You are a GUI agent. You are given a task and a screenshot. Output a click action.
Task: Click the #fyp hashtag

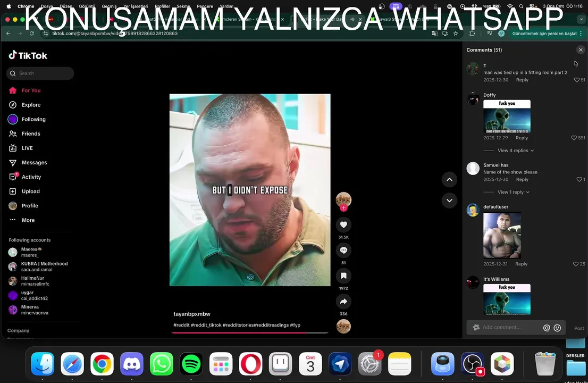(295, 325)
